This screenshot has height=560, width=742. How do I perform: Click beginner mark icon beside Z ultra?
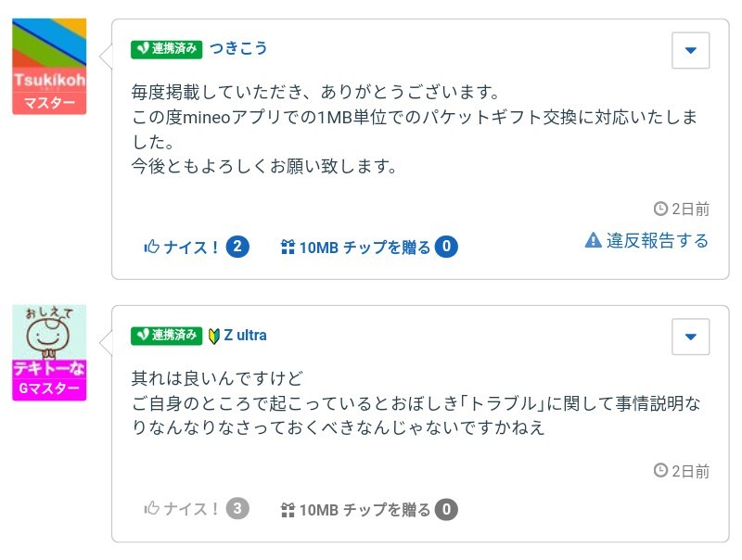[214, 335]
